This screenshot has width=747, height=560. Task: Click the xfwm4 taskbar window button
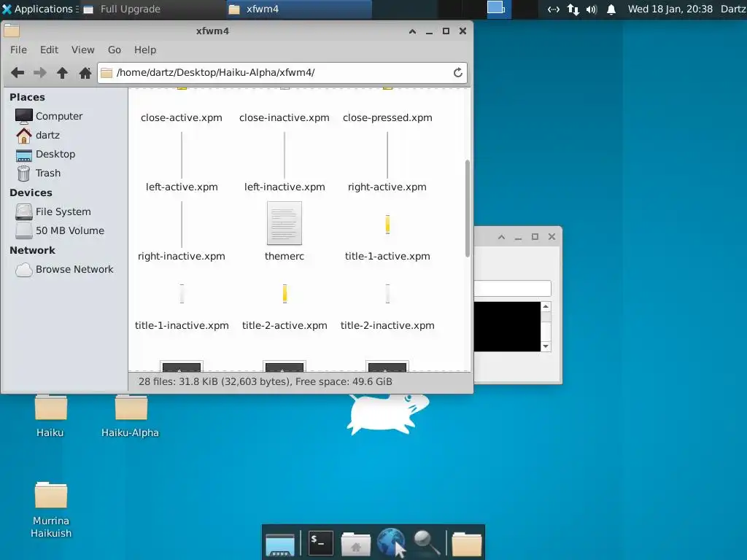[298, 9]
